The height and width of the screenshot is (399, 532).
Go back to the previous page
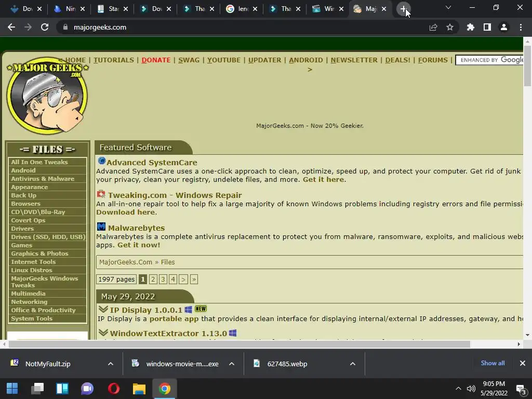(11, 27)
